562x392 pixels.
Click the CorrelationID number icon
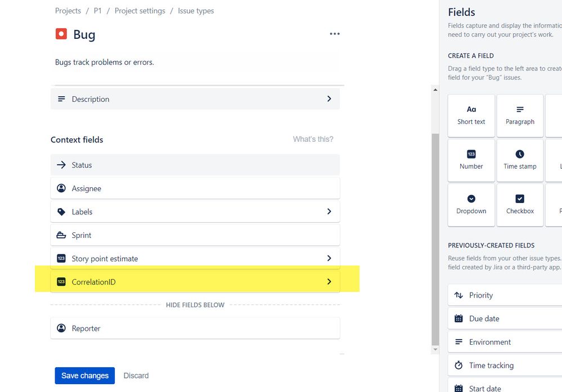coord(61,282)
